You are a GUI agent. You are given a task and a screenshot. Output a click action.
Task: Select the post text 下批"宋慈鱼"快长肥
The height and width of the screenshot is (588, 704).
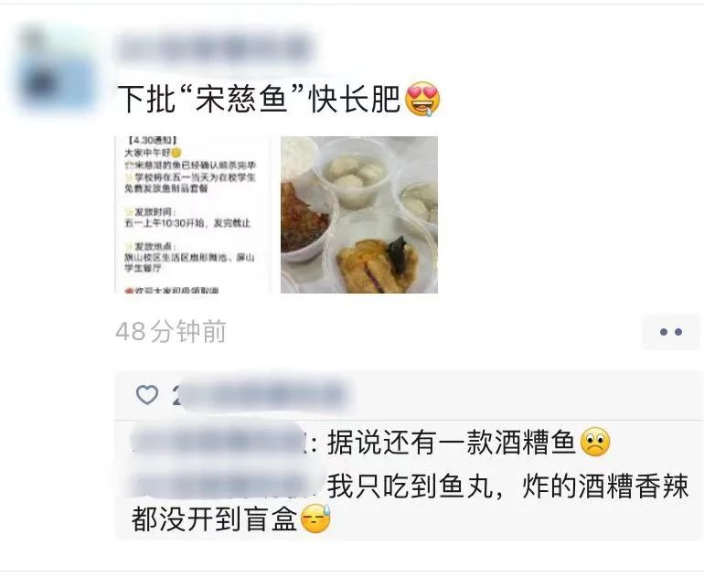point(259,100)
